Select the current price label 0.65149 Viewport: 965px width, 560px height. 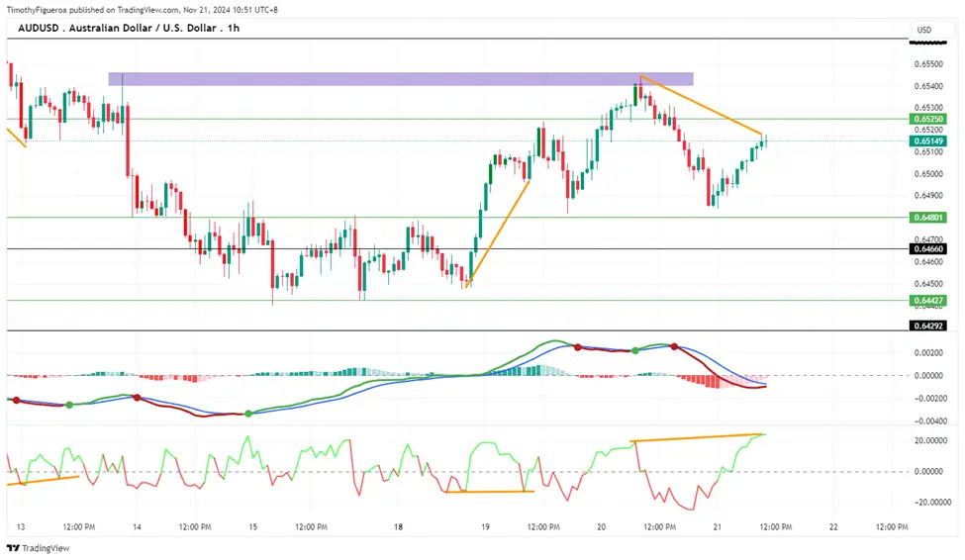click(928, 140)
